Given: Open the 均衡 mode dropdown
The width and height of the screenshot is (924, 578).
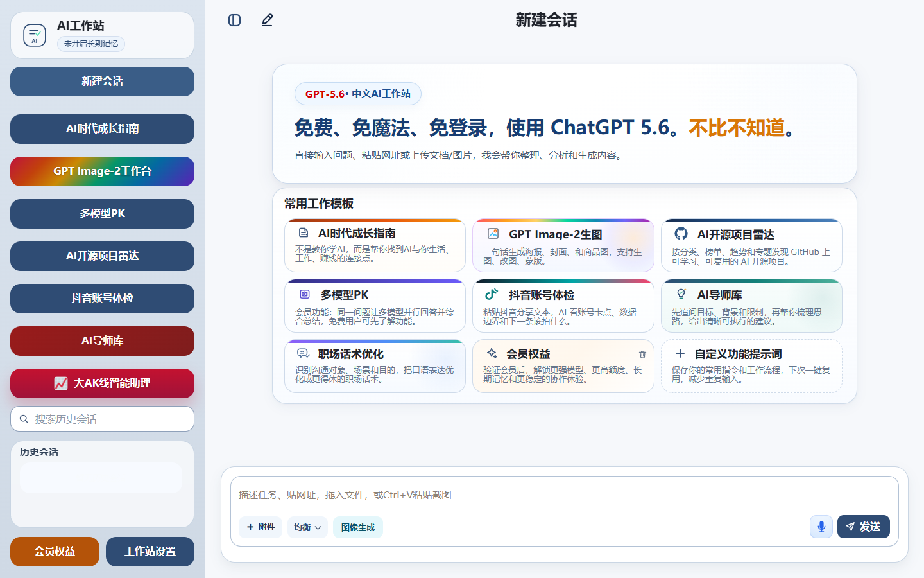Looking at the screenshot, I should [x=307, y=527].
